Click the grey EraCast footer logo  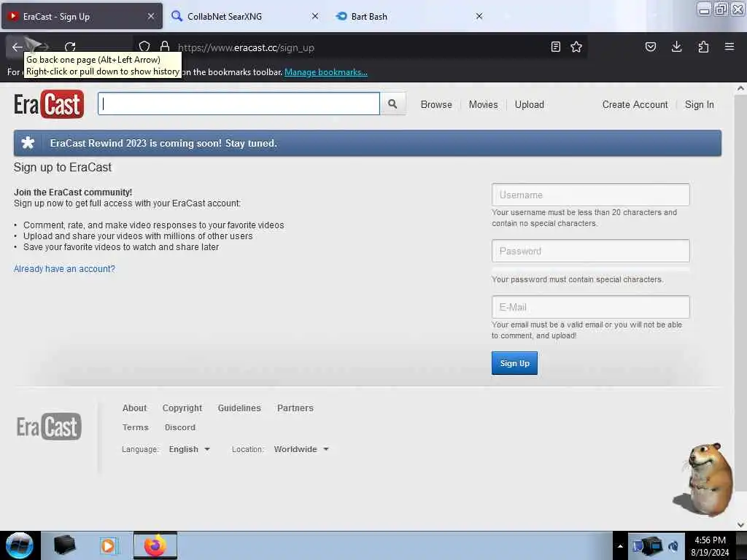tap(49, 426)
